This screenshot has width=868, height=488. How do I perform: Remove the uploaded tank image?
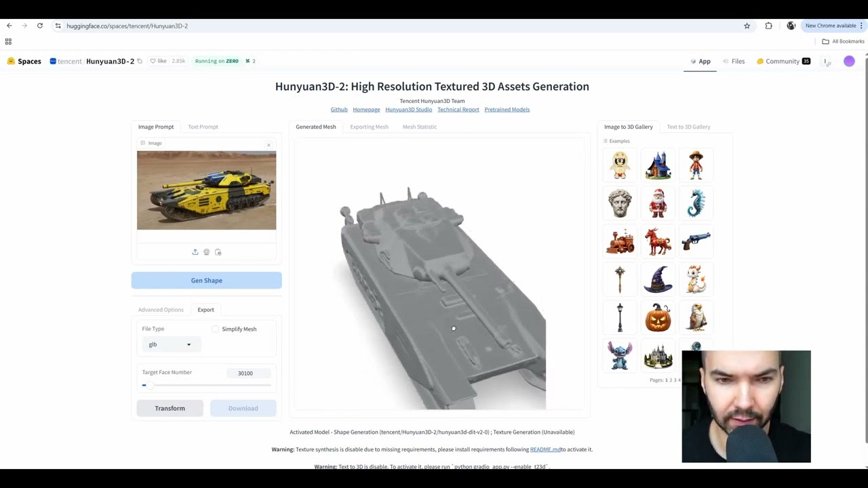point(269,145)
